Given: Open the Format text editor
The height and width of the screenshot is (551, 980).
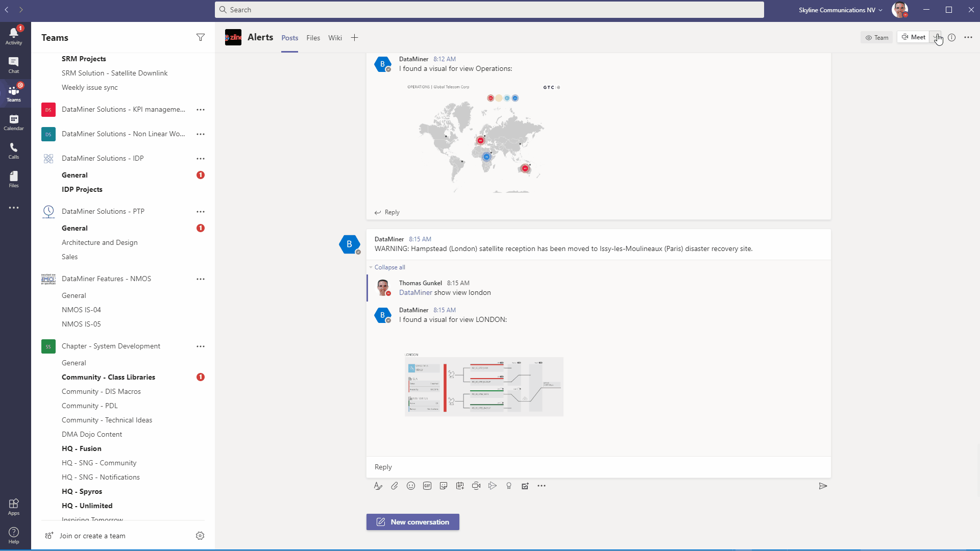Looking at the screenshot, I should [378, 486].
